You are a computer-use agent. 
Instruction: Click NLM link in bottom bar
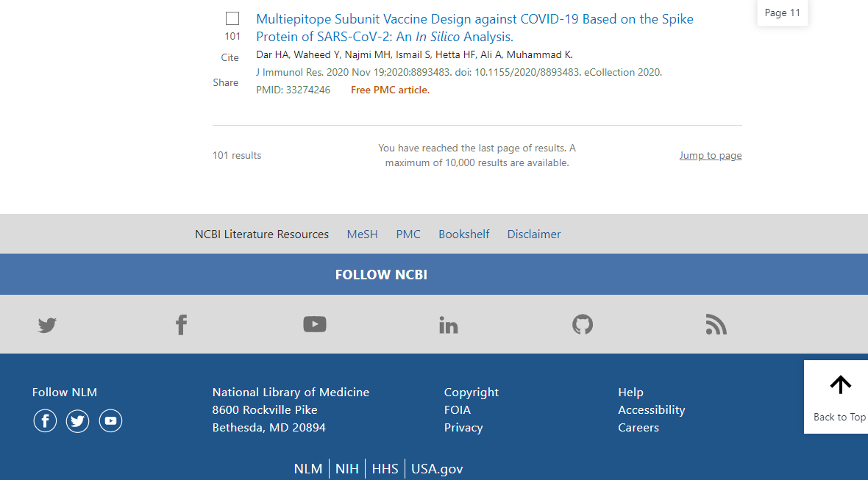coord(307,469)
